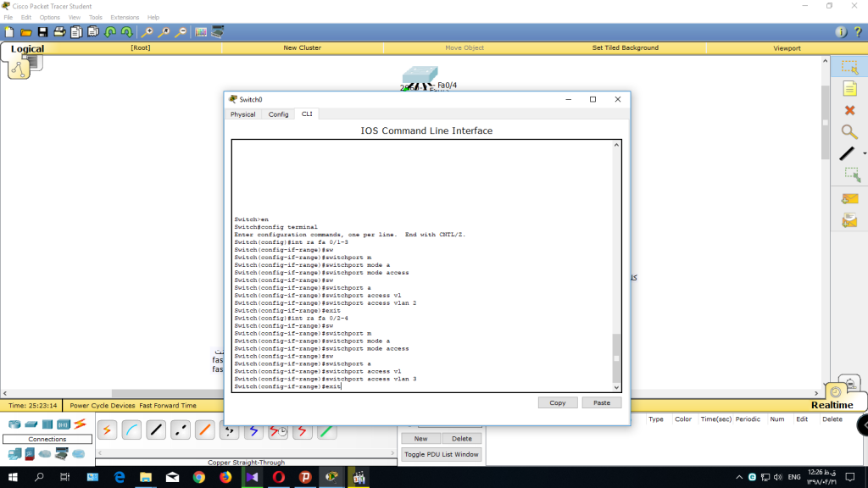Click the CLI vertical scrollbar thumb
Screen dimensions: 868x488
616,358
